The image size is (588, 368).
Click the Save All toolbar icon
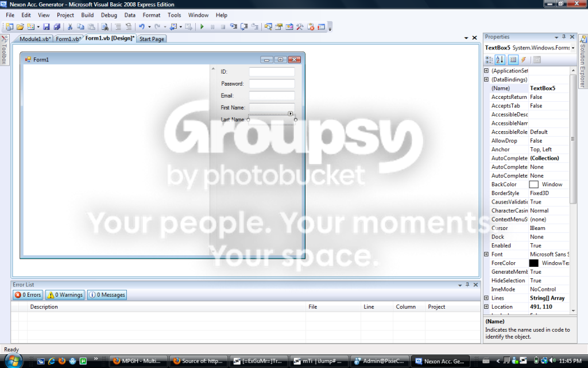click(x=57, y=26)
